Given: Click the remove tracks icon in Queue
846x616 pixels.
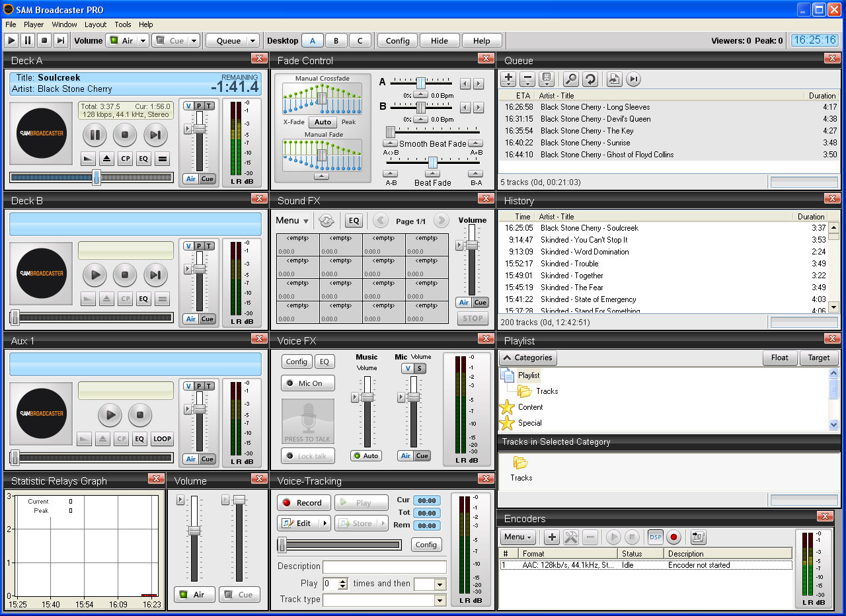Looking at the screenshot, I should [x=527, y=79].
